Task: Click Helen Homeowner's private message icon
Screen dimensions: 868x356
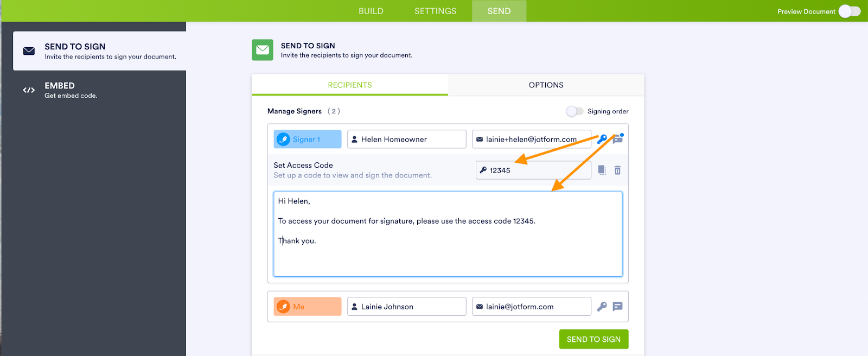Action: pos(617,139)
